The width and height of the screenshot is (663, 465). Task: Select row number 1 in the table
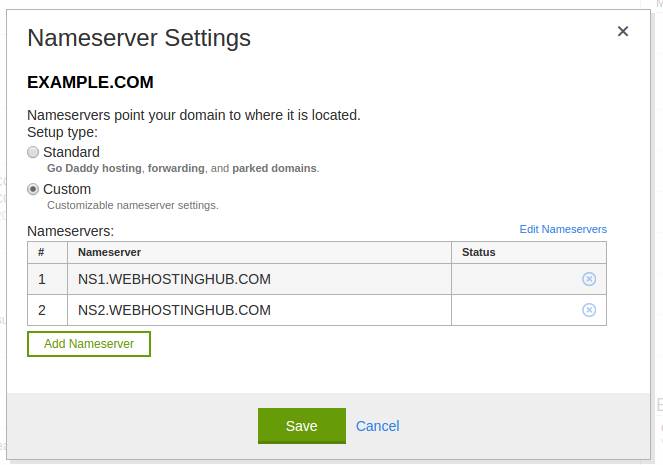coord(42,279)
